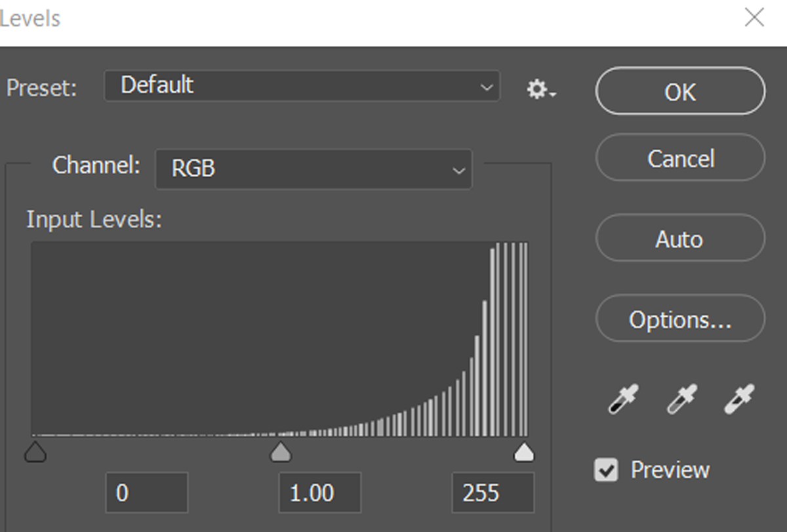Focus the highlight field showing 255
Image resolution: width=787 pixels, height=532 pixels.
tap(493, 492)
